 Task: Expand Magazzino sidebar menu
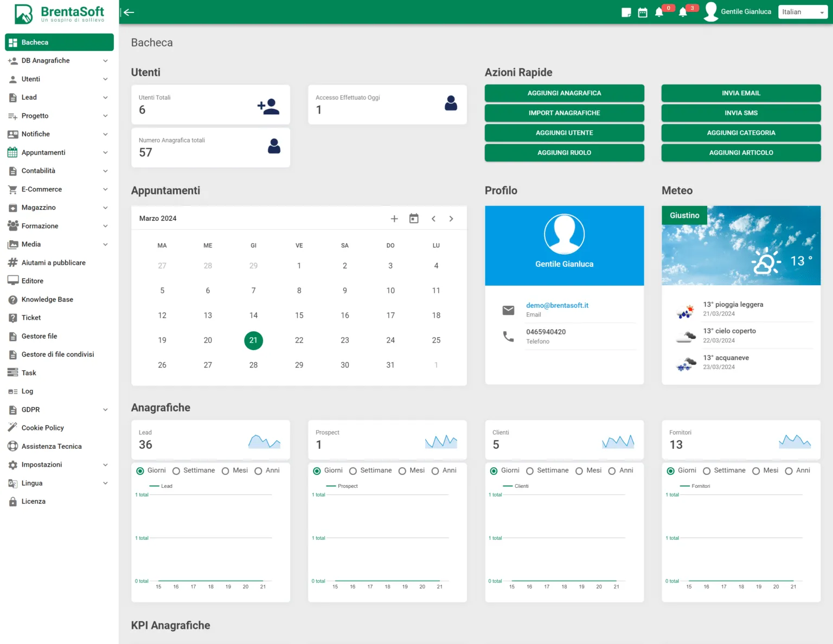(x=60, y=208)
